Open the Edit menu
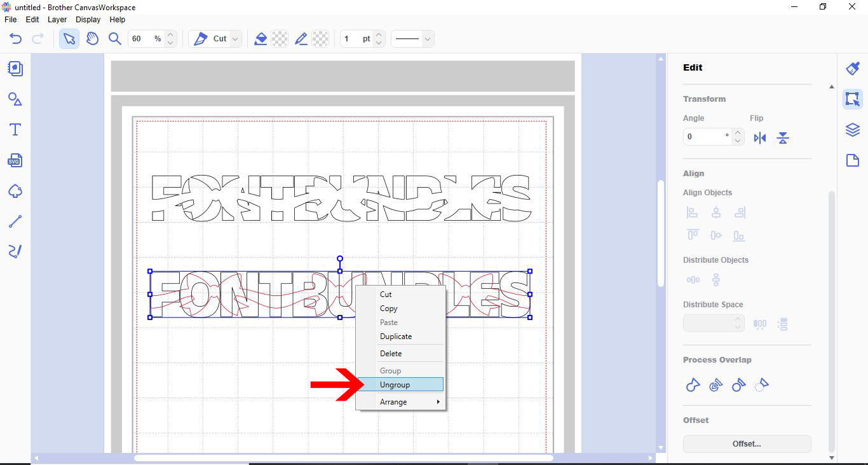 pos(32,20)
